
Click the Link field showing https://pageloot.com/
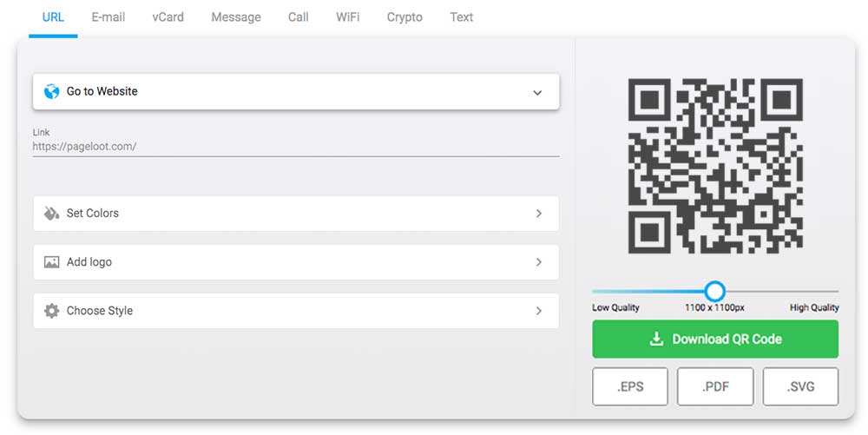coord(296,147)
